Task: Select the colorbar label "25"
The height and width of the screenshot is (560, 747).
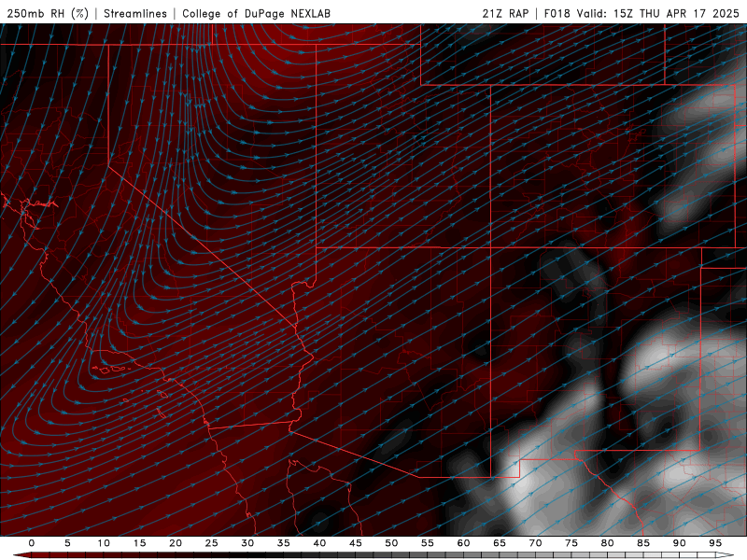Action: [x=212, y=543]
